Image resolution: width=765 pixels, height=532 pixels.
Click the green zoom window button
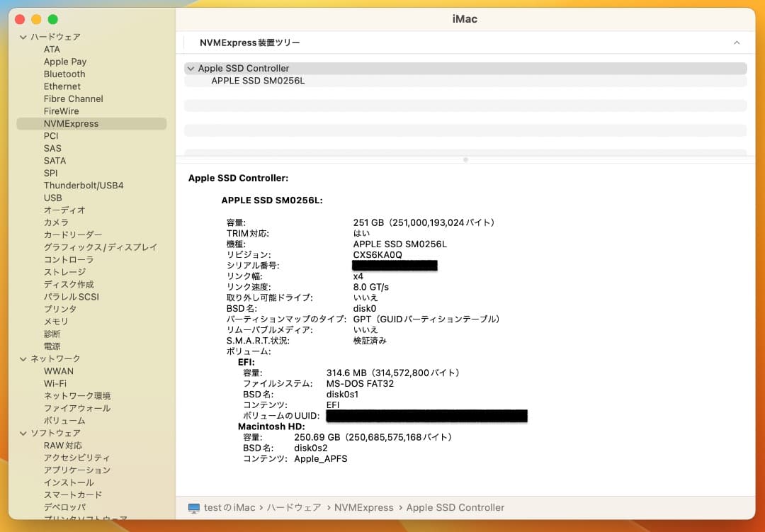[52, 20]
